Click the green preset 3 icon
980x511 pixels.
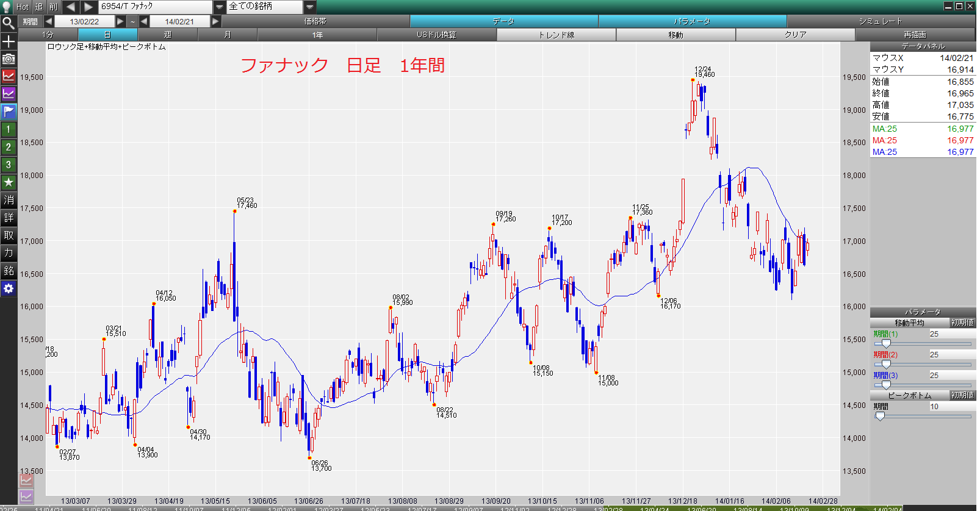[x=9, y=165]
